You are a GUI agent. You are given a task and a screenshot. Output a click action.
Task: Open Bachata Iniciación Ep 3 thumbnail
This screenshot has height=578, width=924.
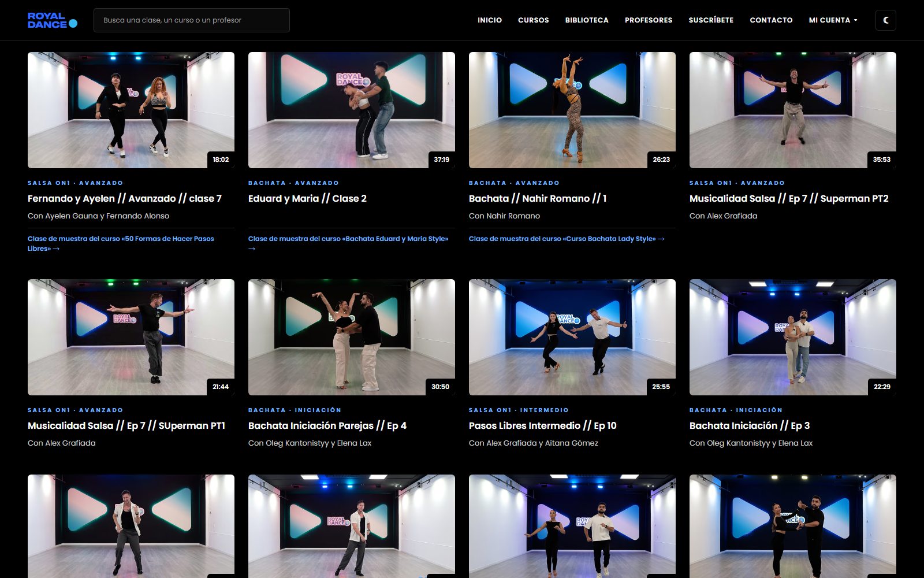pos(793,337)
